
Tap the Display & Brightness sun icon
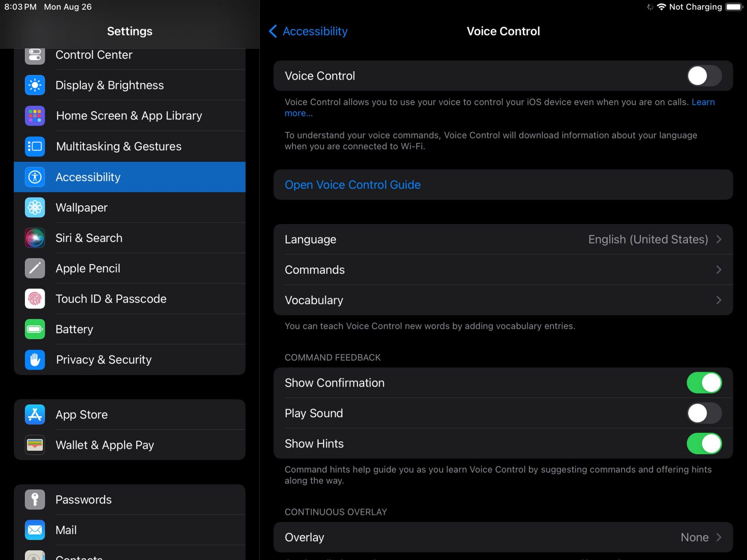[x=35, y=85]
